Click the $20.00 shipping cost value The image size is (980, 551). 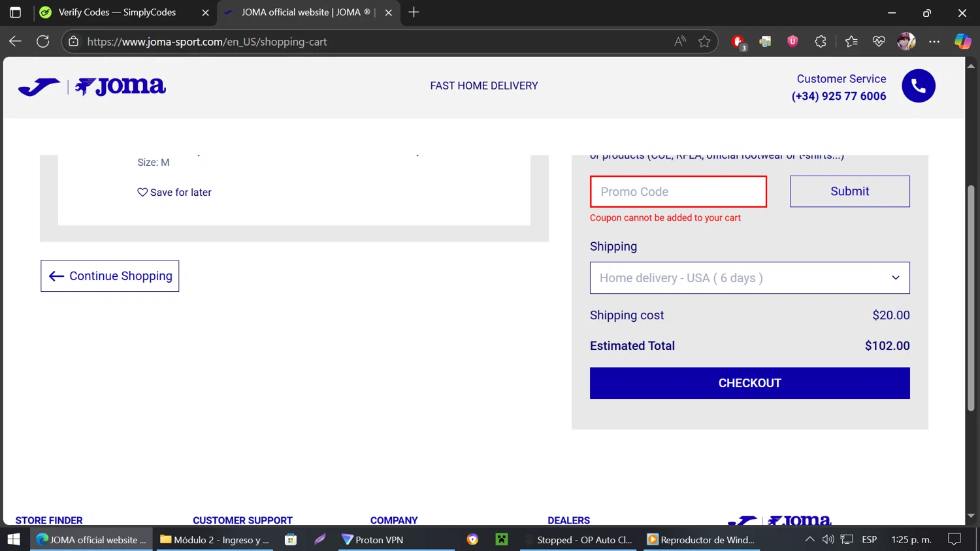point(891,315)
